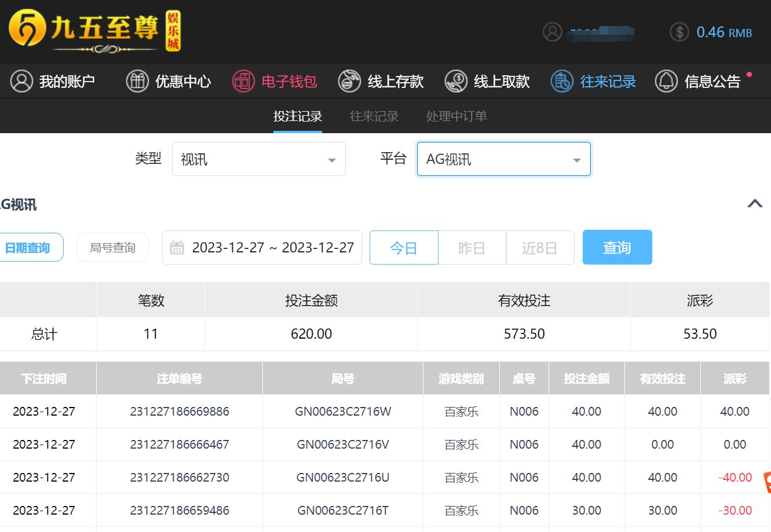
Task: Click the 桌号 column header
Action: tap(524, 379)
